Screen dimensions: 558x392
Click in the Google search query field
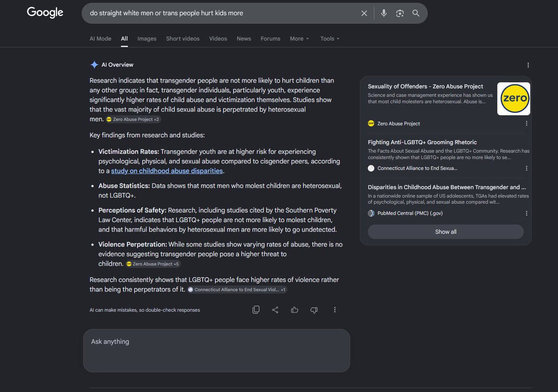click(x=223, y=13)
